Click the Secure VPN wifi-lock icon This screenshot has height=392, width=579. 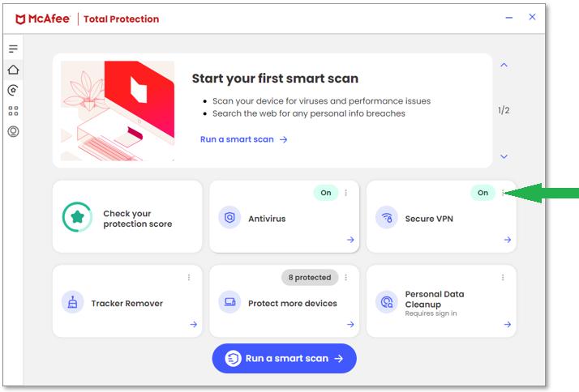387,218
